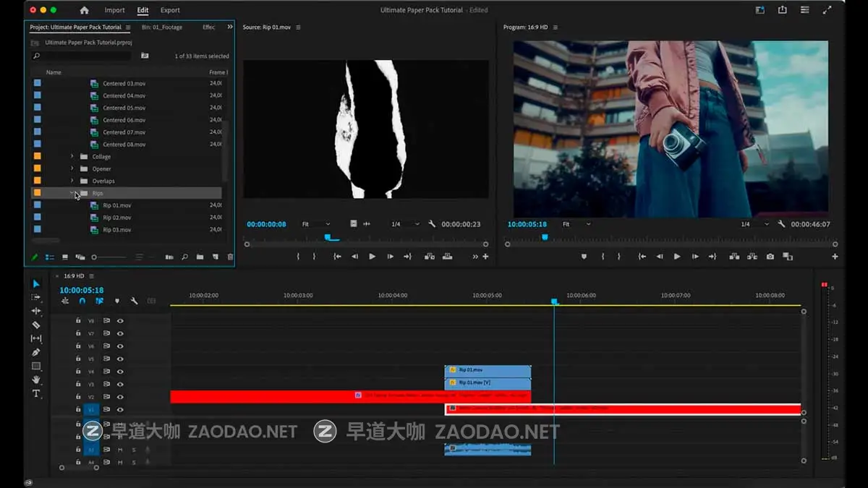Click the wrench settings icon in the Program monitor
868x488 pixels.
point(780,224)
